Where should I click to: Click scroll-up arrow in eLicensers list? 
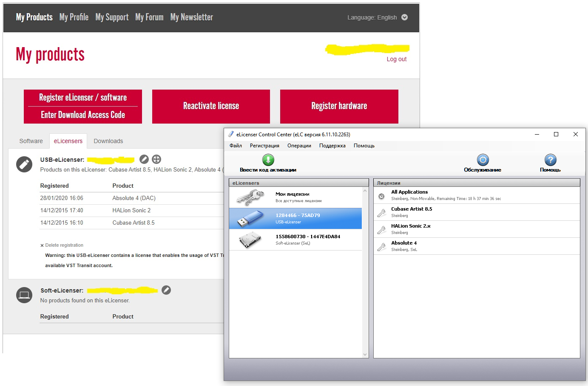point(365,191)
